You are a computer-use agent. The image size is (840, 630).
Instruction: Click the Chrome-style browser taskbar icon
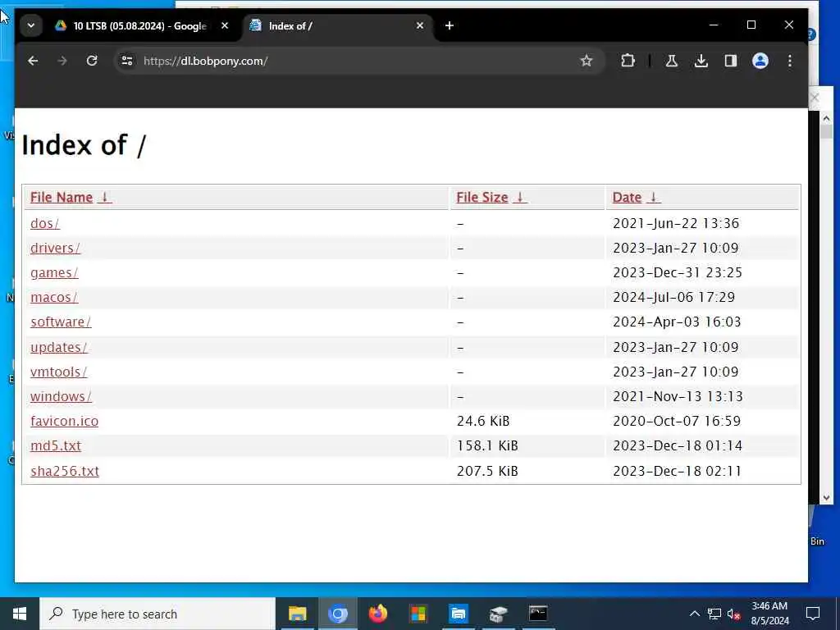click(337, 614)
